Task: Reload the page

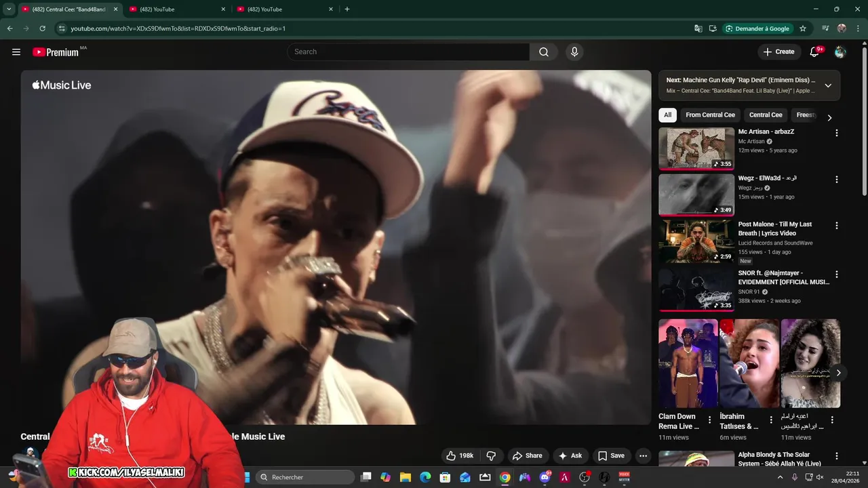Action: click(x=42, y=28)
